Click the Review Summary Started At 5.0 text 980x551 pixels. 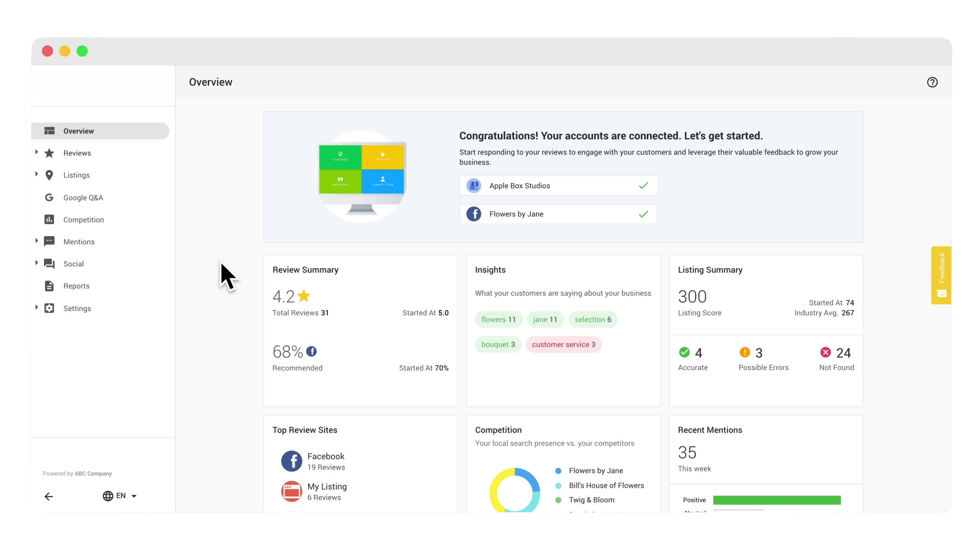(x=425, y=313)
